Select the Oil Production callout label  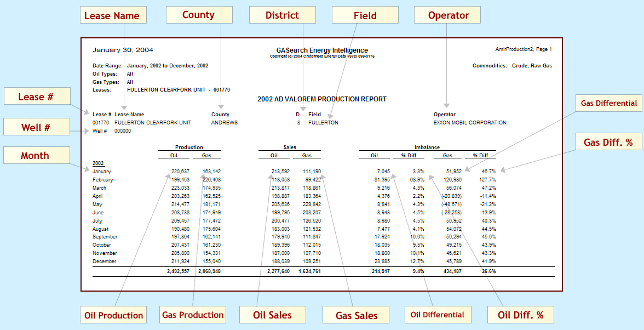114,315
